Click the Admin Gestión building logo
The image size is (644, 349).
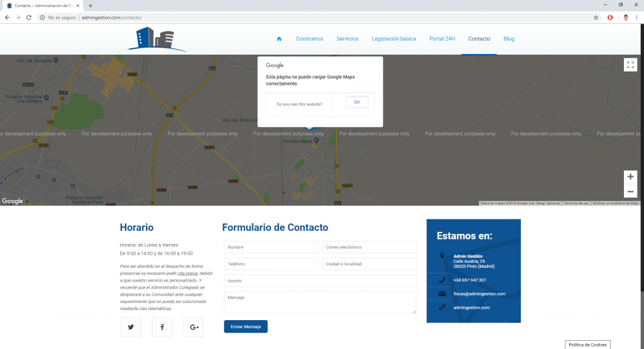(157, 40)
